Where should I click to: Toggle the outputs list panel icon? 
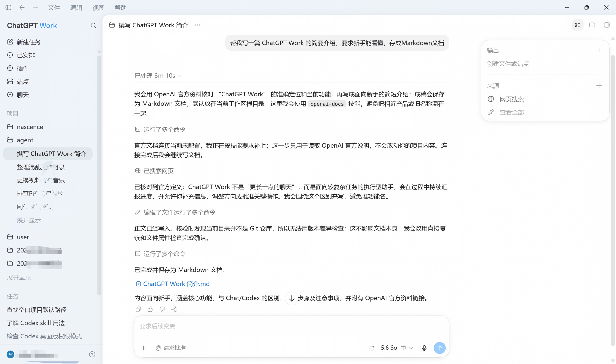577,25
